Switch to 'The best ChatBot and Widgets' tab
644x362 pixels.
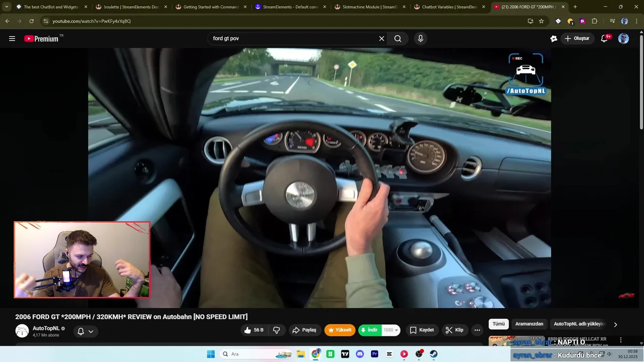tap(51, 7)
